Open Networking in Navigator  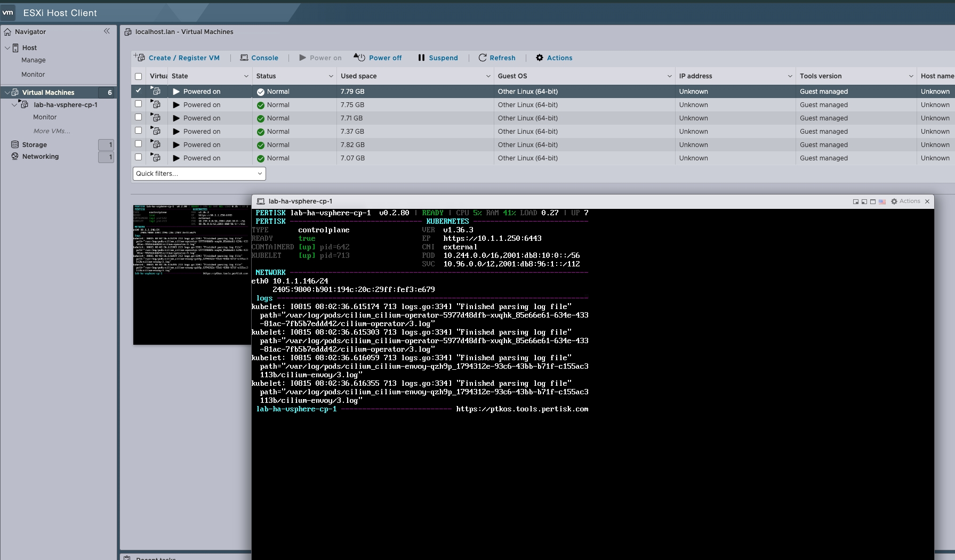tap(41, 157)
